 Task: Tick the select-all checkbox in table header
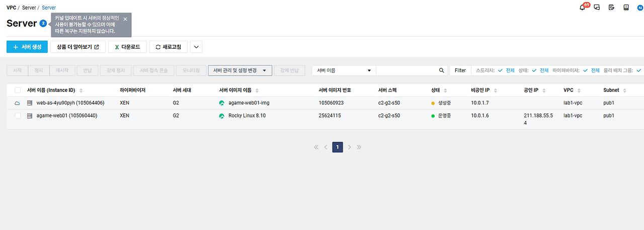(x=18, y=90)
